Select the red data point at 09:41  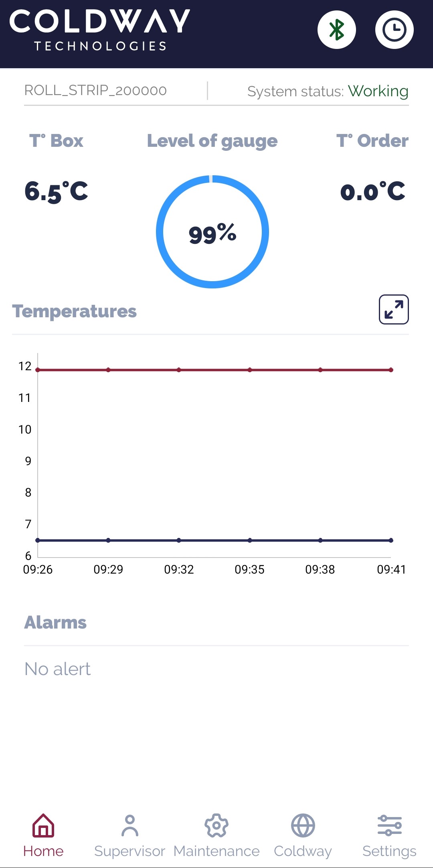(391, 370)
